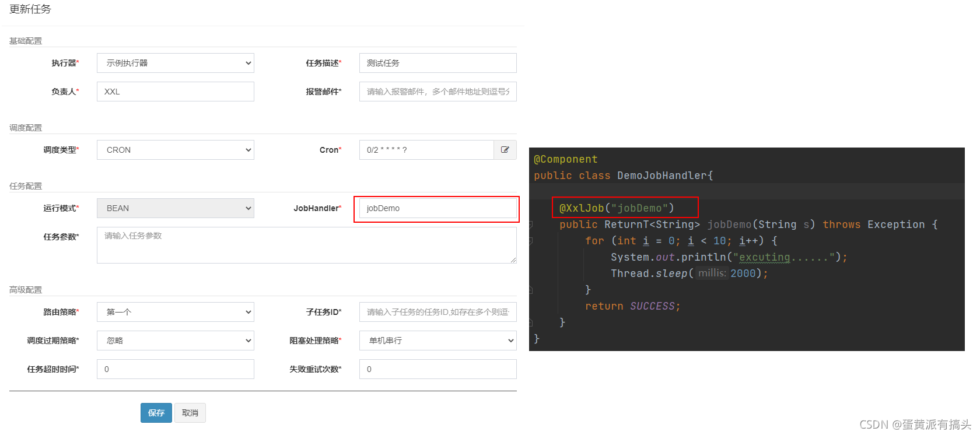Click the 失败重试次数 input field

point(438,369)
